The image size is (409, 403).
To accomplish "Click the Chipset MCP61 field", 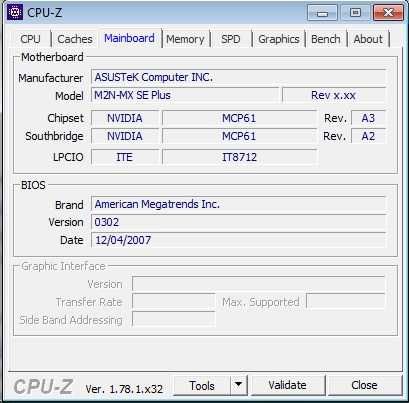I will click(239, 118).
